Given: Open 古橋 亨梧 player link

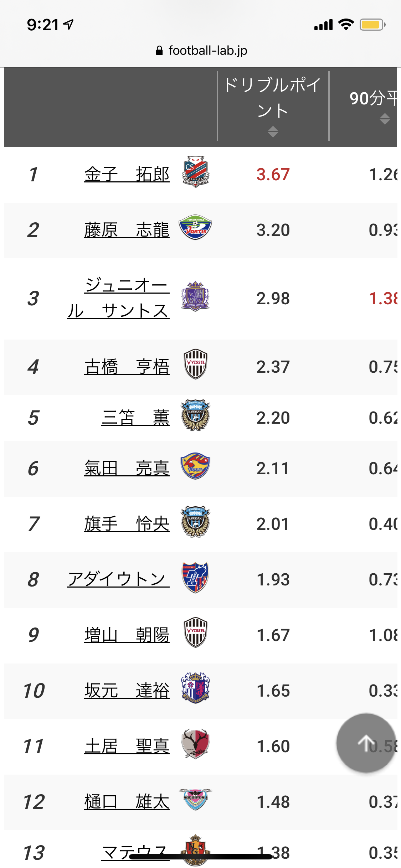Looking at the screenshot, I should [127, 367].
